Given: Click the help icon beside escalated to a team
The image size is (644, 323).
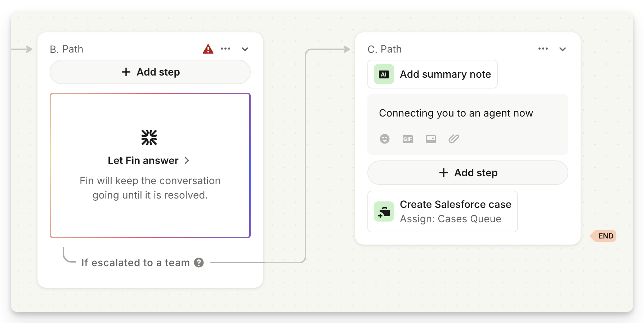Looking at the screenshot, I should [x=199, y=263].
